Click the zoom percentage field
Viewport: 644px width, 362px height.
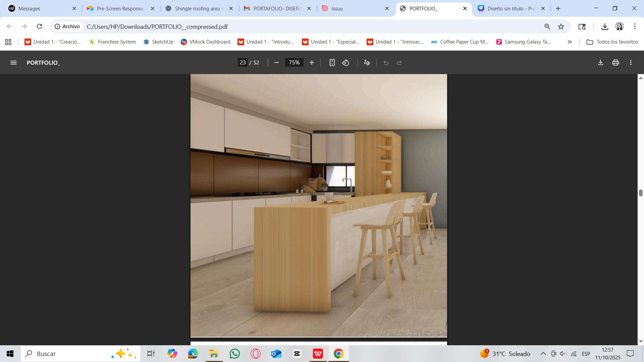click(294, 63)
